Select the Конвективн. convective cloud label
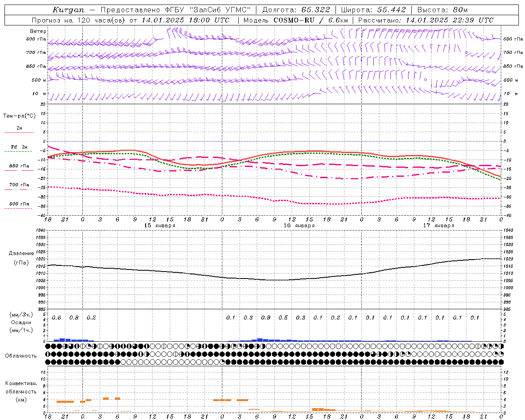 click(x=21, y=383)
